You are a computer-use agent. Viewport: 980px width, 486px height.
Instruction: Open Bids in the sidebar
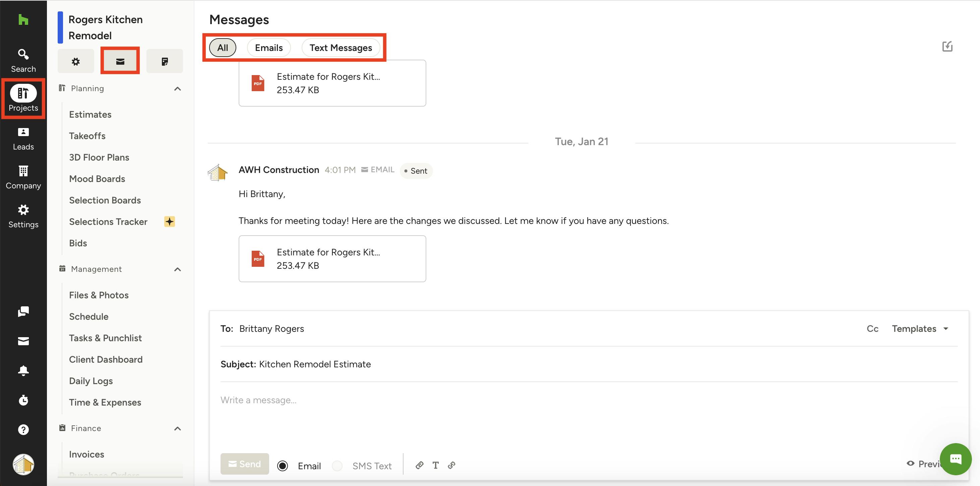pyautogui.click(x=78, y=243)
